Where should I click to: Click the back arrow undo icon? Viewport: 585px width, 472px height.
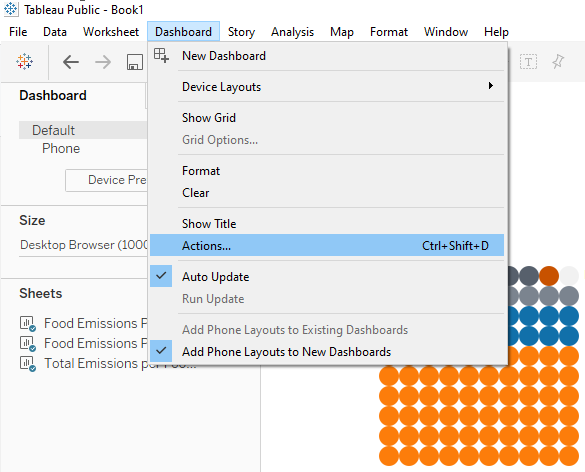(71, 62)
